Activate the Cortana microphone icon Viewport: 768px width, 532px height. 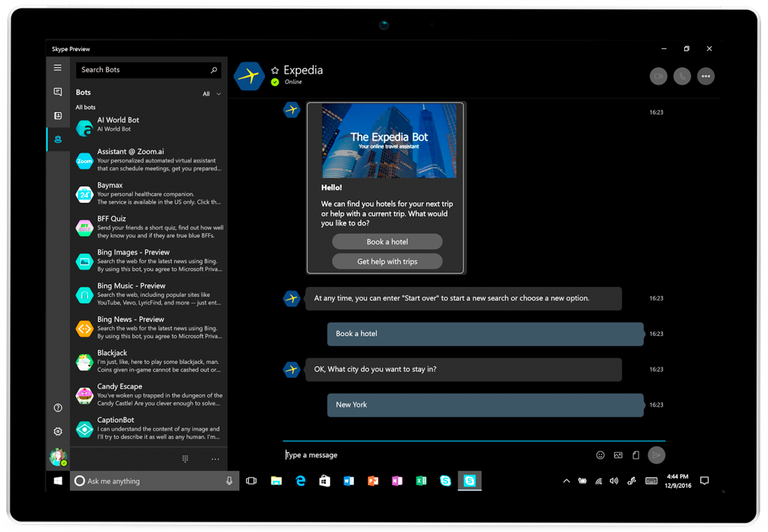229,481
